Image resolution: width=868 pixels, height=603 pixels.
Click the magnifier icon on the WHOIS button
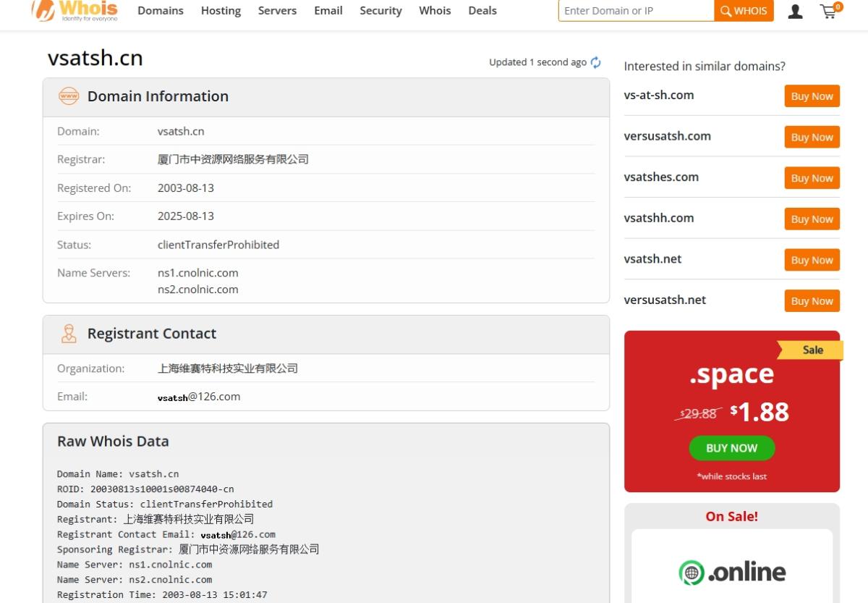tap(725, 10)
